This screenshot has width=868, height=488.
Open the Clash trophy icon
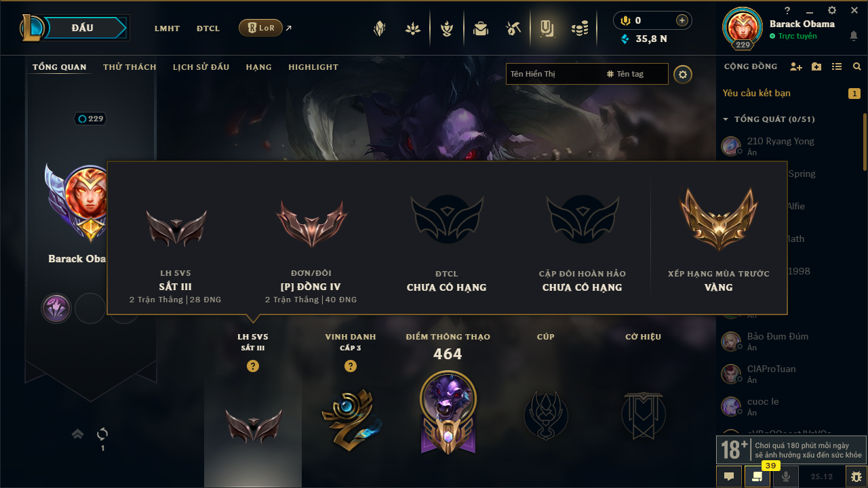point(446,28)
